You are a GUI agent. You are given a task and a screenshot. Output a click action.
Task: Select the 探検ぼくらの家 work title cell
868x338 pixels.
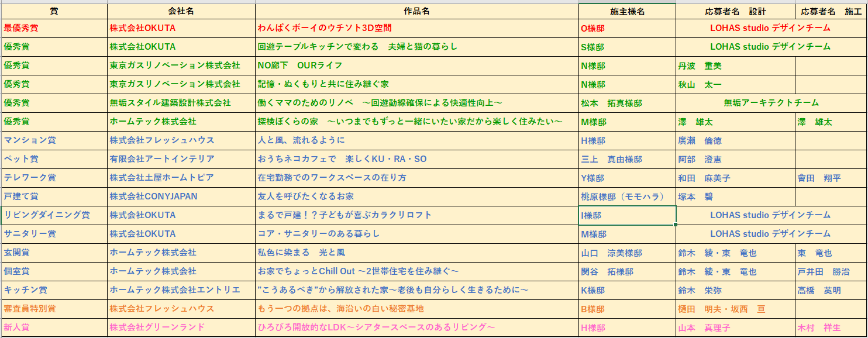417,122
